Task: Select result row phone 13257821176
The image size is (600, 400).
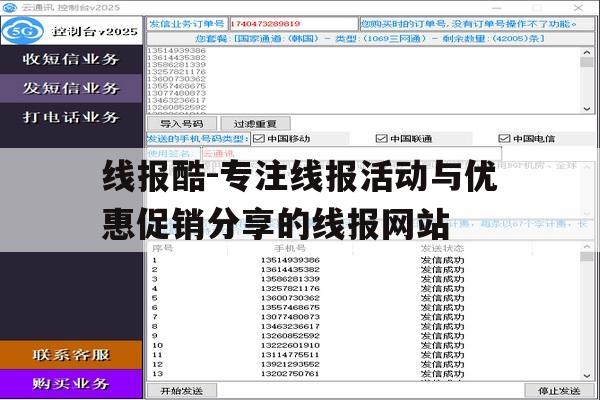Action: click(x=290, y=289)
